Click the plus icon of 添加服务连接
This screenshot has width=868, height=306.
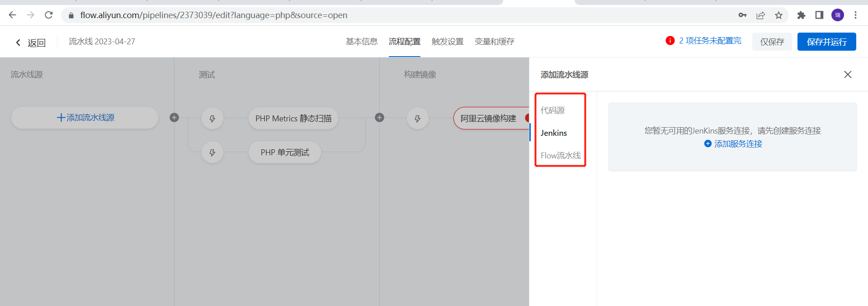coord(708,143)
